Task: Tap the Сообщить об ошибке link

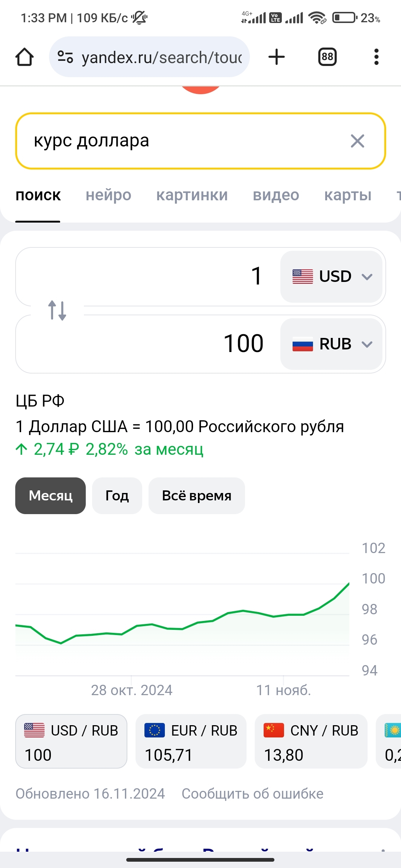Action: pos(252,793)
